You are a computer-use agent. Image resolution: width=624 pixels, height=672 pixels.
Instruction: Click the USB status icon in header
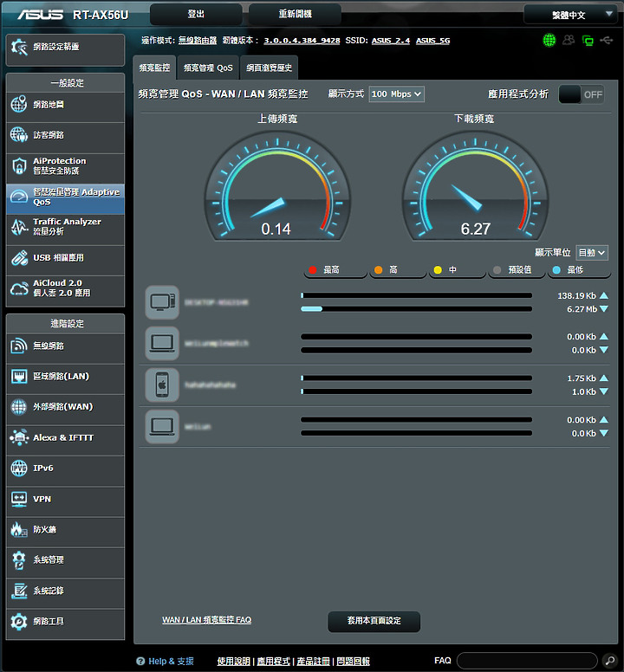607,41
